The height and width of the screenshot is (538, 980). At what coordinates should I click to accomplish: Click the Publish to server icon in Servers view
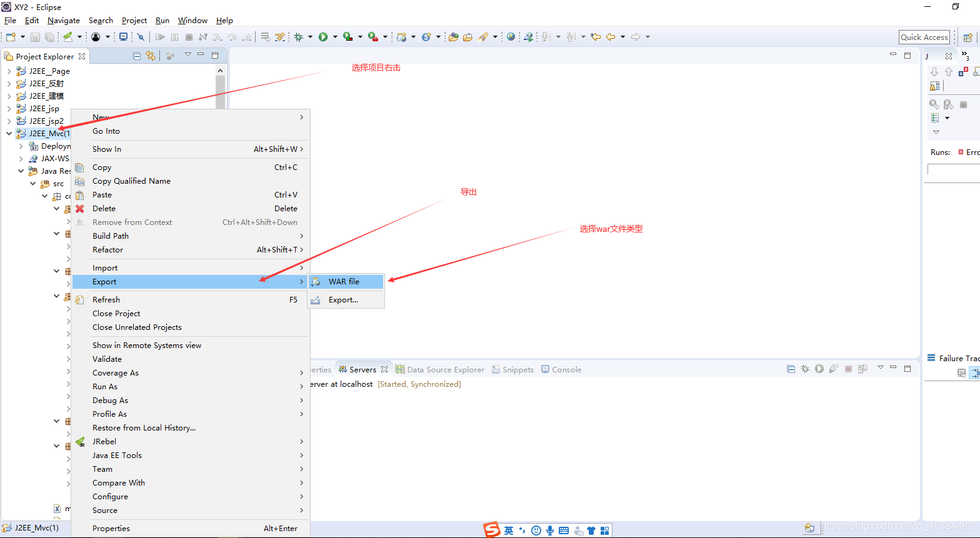click(x=862, y=369)
